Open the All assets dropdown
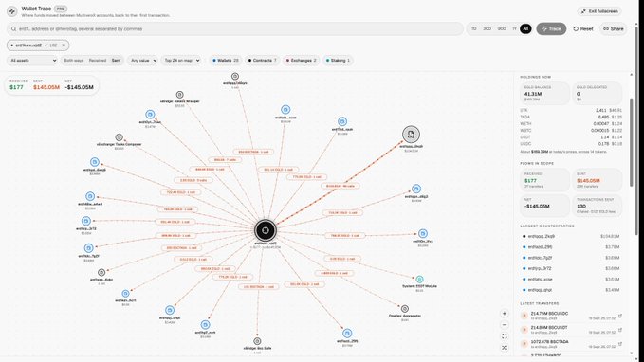The width and height of the screenshot is (644, 362). click(32, 61)
